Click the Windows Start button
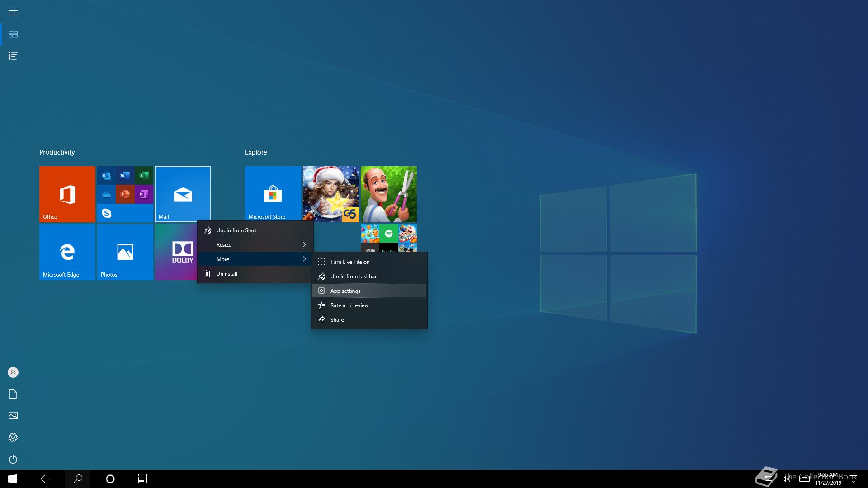 (13, 479)
